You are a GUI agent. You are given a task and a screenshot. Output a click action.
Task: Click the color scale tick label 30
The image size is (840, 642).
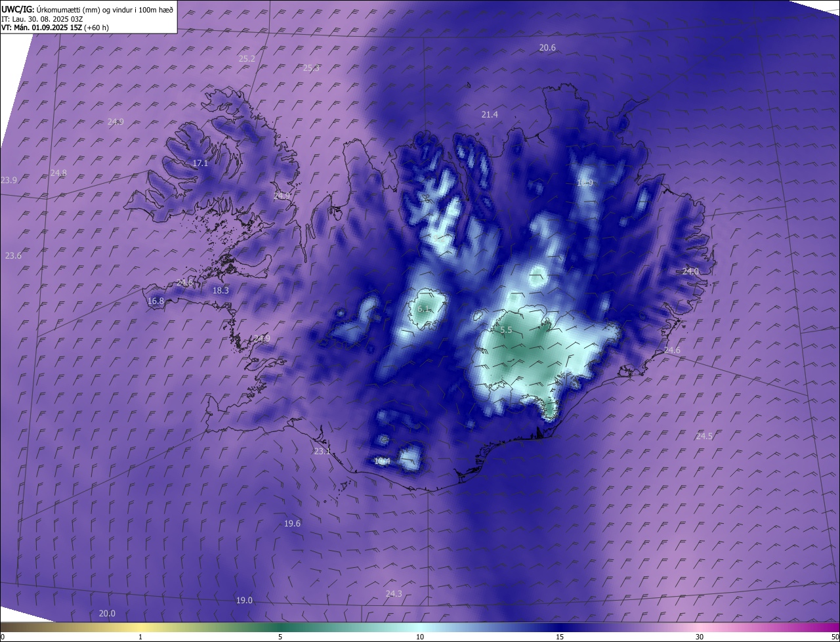[700, 637]
